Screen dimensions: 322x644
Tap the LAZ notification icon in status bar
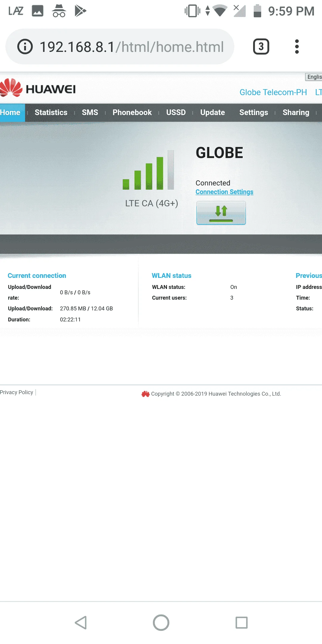click(x=16, y=11)
